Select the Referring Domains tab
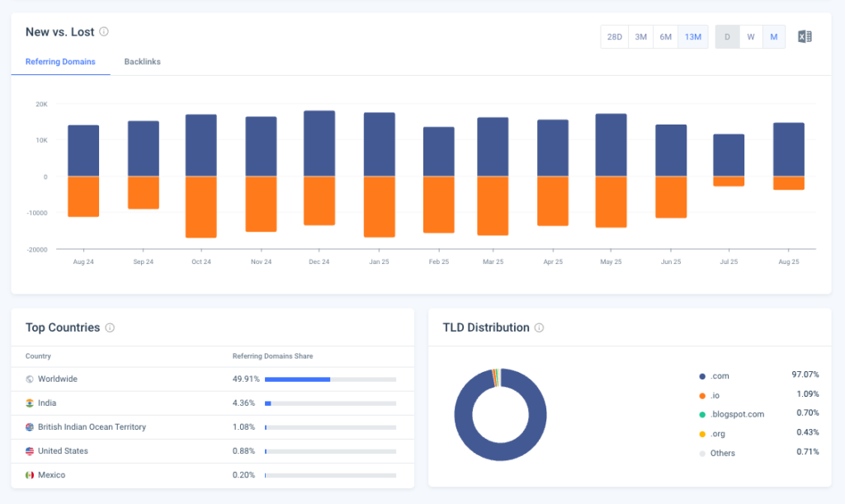Screen dimensions: 845x504 click(x=60, y=61)
